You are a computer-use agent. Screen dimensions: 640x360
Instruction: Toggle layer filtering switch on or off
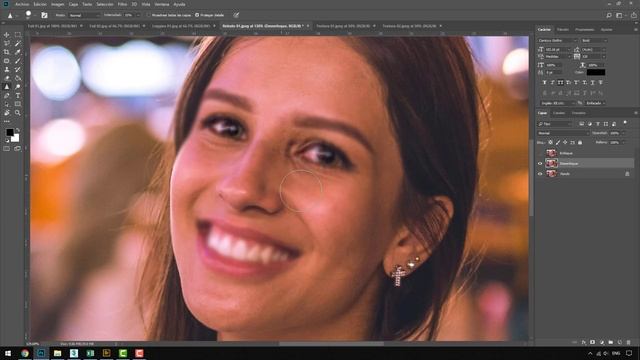pos(625,123)
